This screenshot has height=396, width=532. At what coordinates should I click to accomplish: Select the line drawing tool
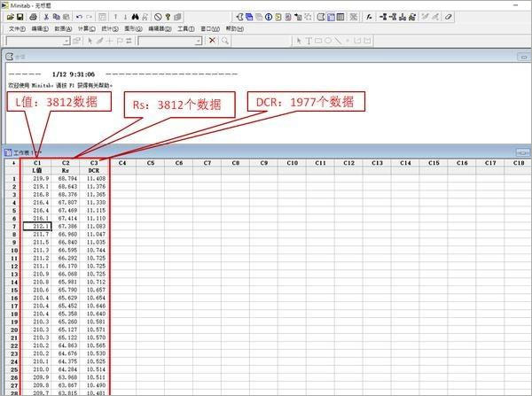pos(338,41)
